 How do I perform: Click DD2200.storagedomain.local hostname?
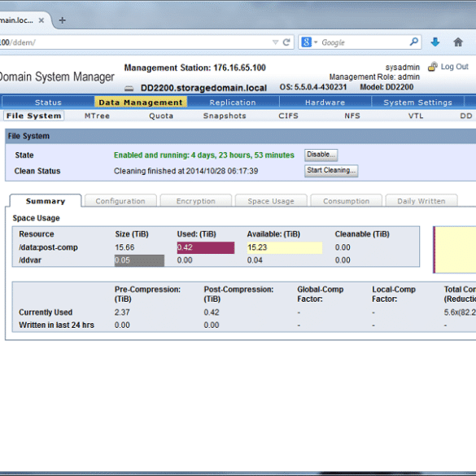[x=203, y=88]
